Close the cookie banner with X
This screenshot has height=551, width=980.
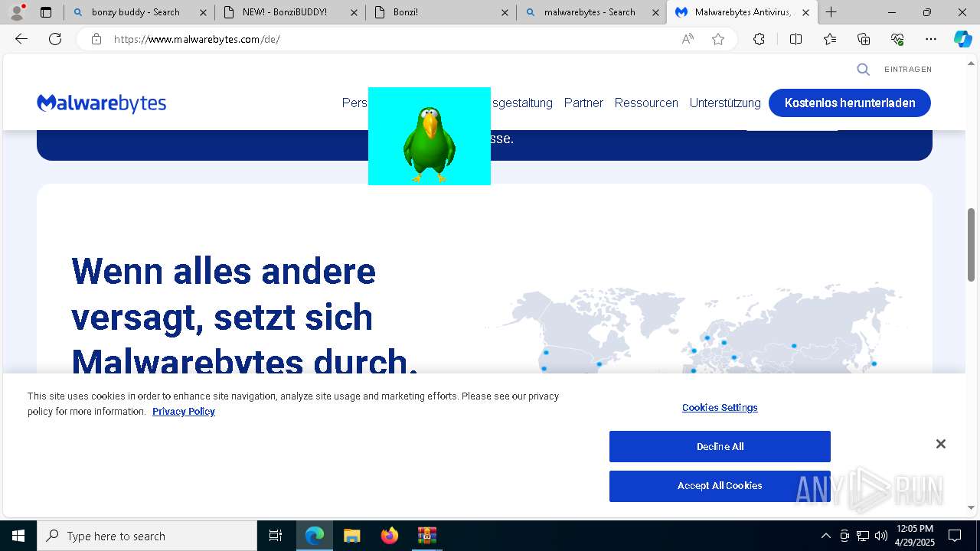tap(941, 444)
